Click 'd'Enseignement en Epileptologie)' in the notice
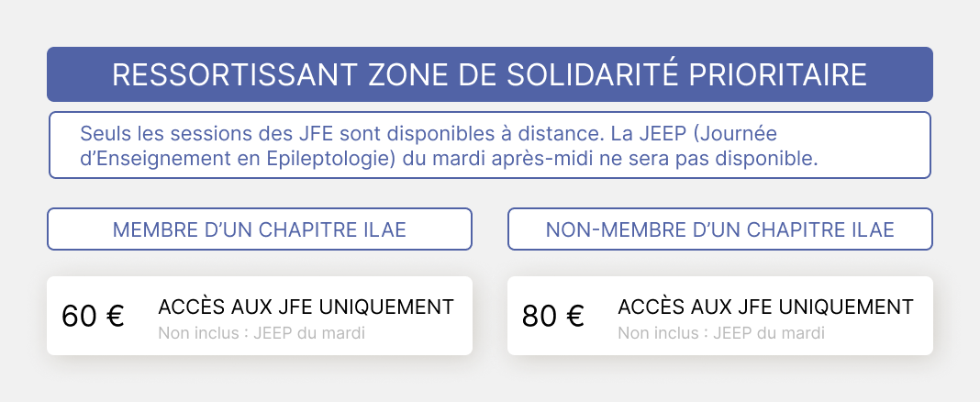The image size is (980, 402). coord(240,159)
